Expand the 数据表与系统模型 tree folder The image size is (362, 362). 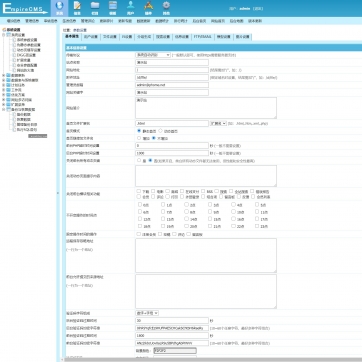tap(4, 80)
